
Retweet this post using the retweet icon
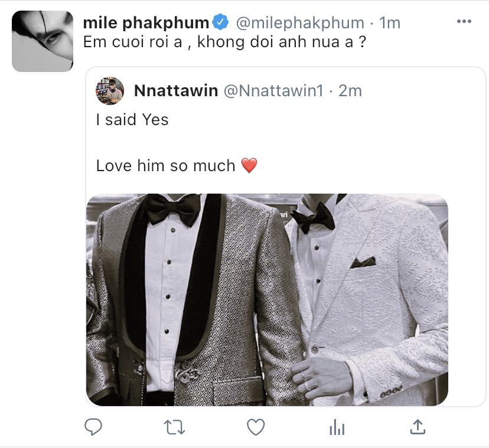(174, 427)
